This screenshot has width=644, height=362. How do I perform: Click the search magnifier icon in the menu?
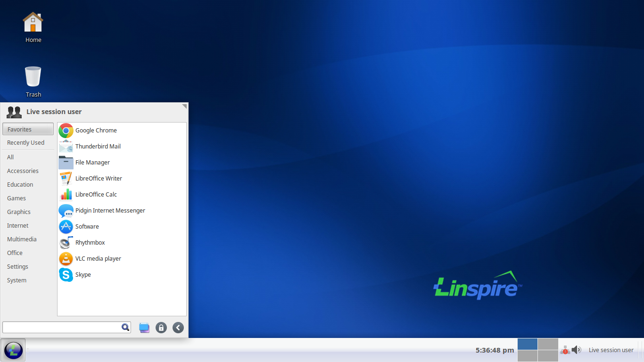125,327
